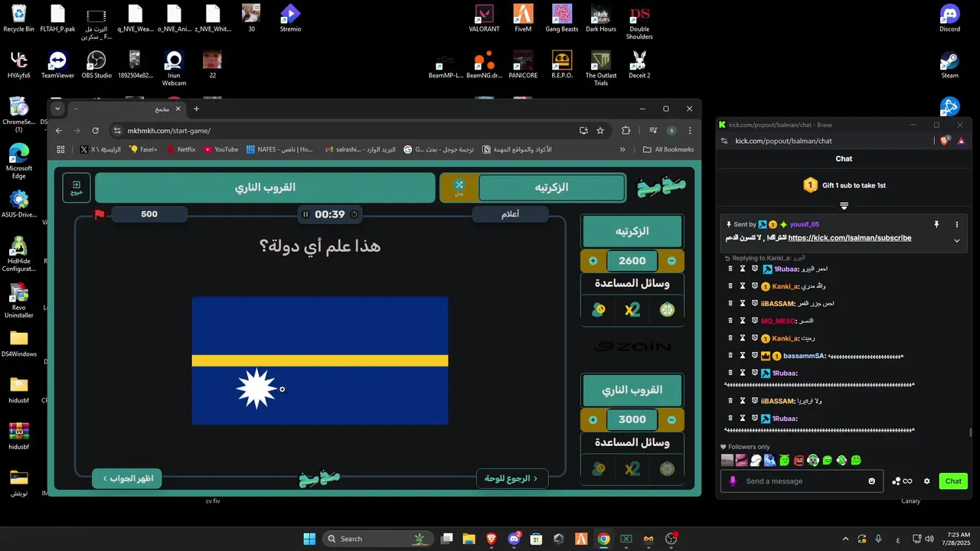Click the بدل swap teams icon
Image resolution: width=980 pixels, height=551 pixels.
(x=459, y=187)
